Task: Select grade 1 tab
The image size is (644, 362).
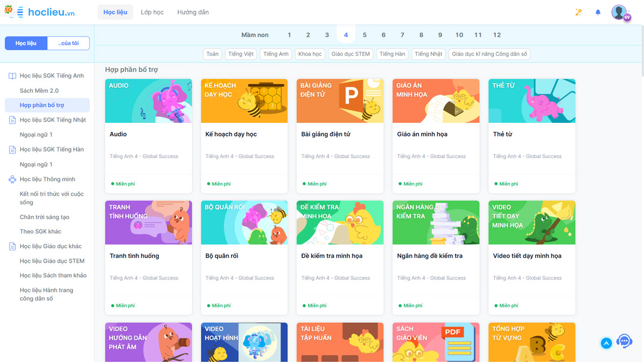Action: click(x=289, y=35)
